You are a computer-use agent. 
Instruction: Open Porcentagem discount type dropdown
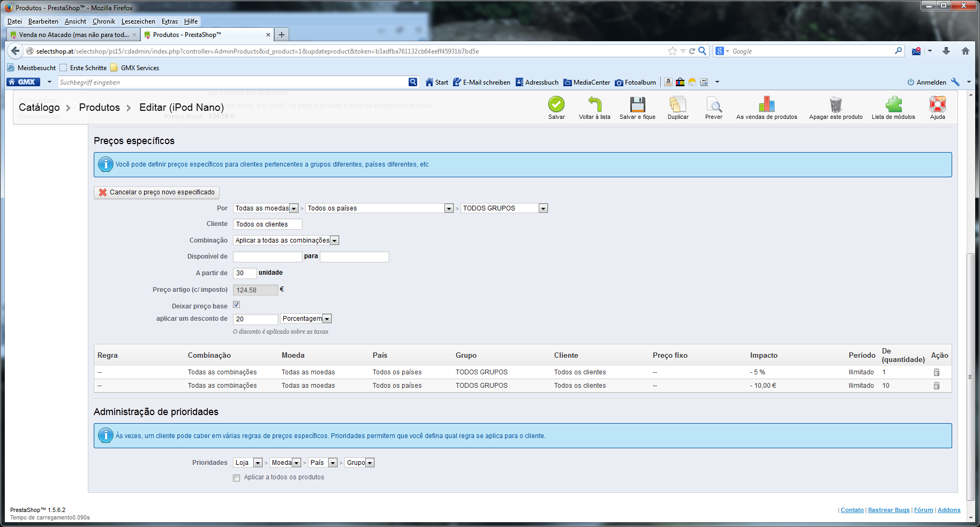tap(306, 319)
